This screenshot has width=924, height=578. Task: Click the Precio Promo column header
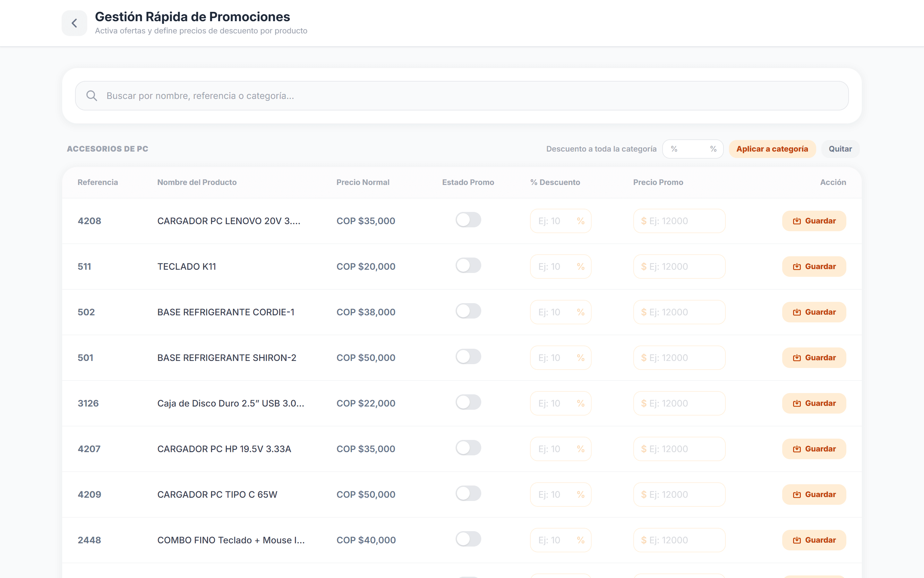[x=658, y=182]
